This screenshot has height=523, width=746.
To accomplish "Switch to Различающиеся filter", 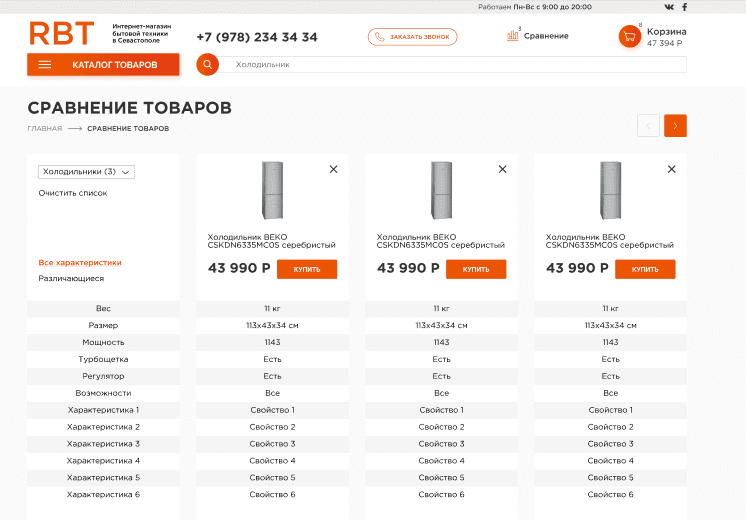I will (71, 279).
